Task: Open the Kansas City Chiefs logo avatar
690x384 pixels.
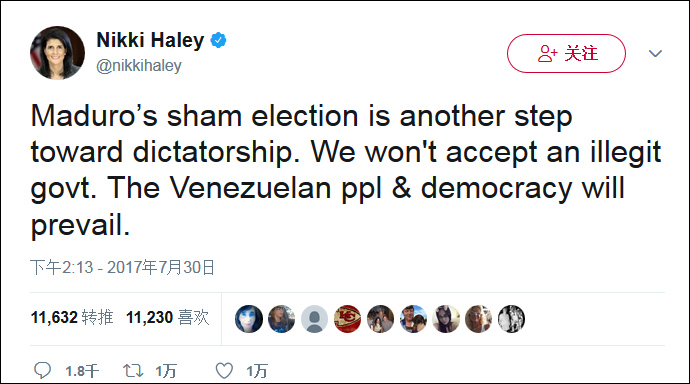Action: (347, 318)
